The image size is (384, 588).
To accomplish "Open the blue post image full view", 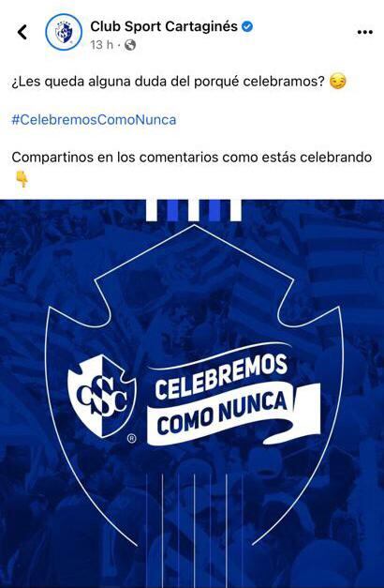I will point(192,394).
